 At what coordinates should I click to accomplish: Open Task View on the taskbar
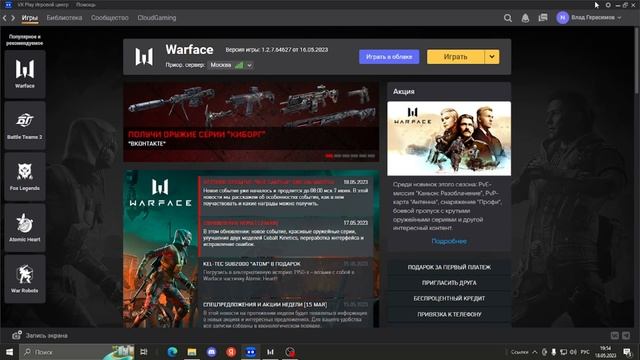coord(144,352)
